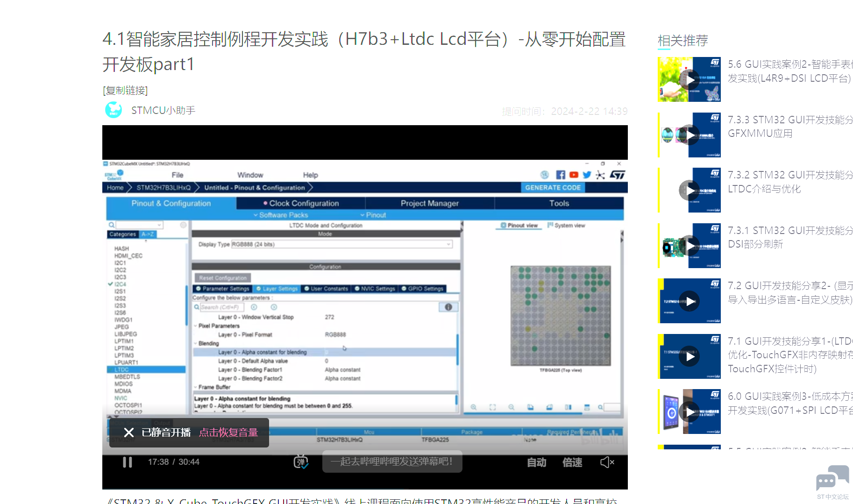Click the Twitter bird icon in CubeMX
Image resolution: width=853 pixels, height=504 pixels.
(x=587, y=175)
